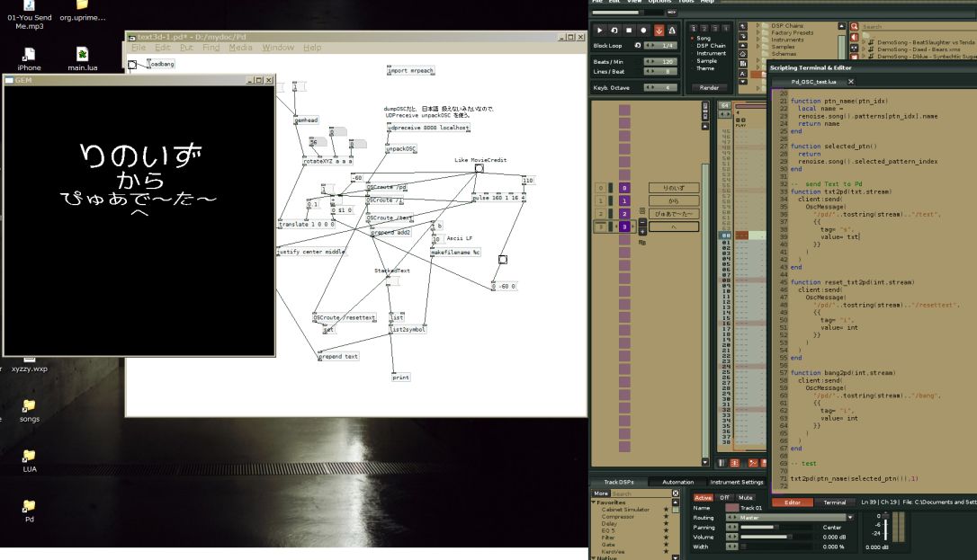The image size is (977, 560).
Task: Stop playback in Renoise transport
Action: tap(630, 30)
